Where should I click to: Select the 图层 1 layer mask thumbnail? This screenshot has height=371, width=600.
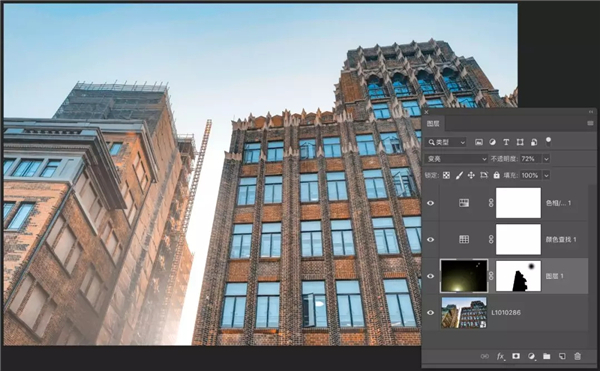(x=518, y=276)
